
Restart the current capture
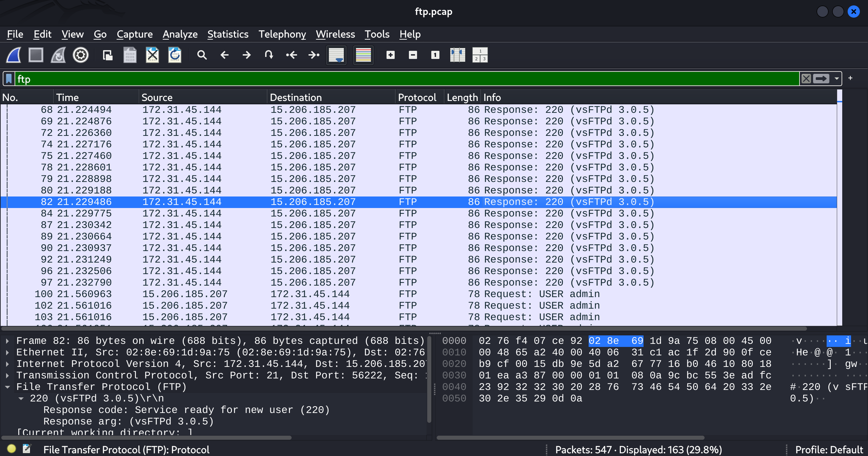coord(58,55)
